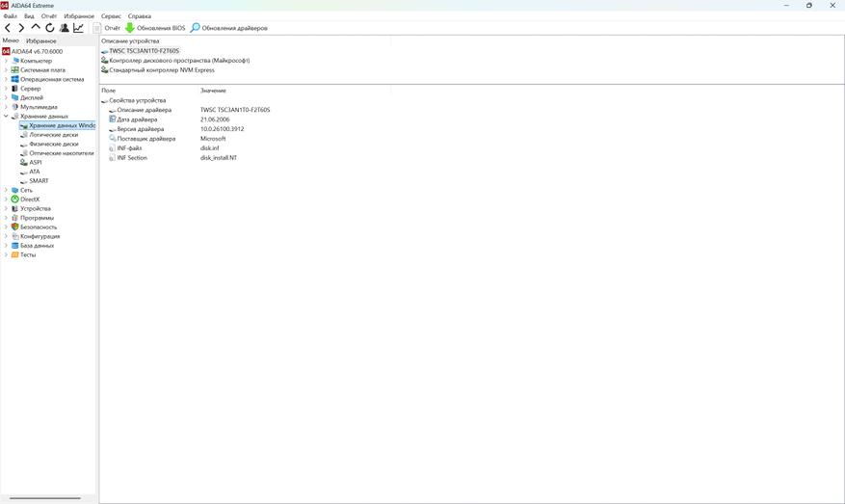Click the База данных database icon

pos(15,246)
